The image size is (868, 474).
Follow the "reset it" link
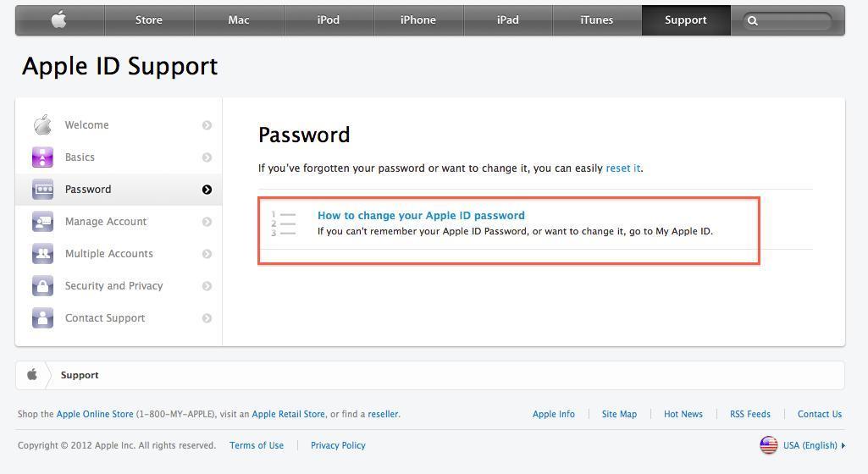[622, 168]
